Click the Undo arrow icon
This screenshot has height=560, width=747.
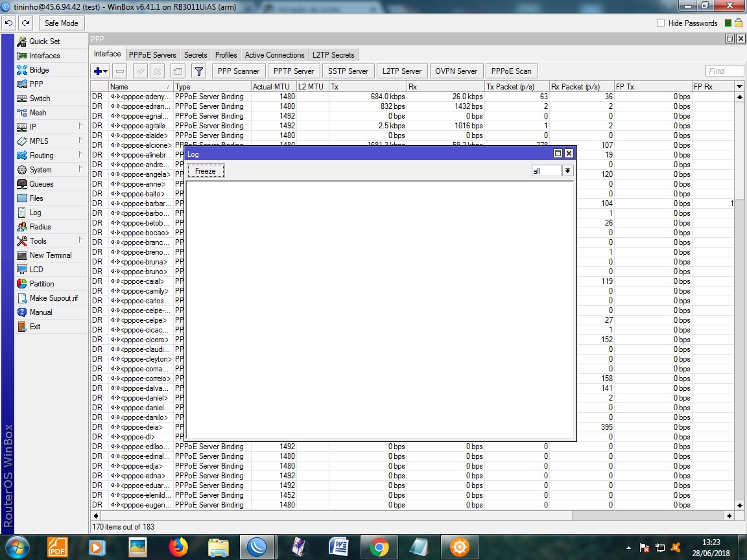coord(8,23)
